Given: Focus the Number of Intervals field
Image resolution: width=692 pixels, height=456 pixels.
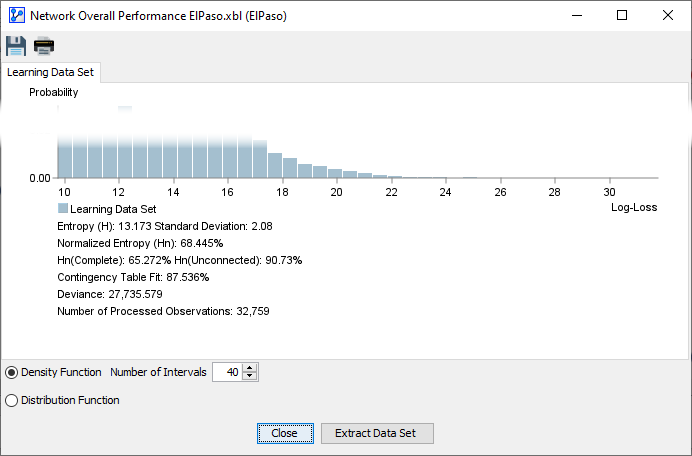Looking at the screenshot, I should pyautogui.click(x=228, y=372).
